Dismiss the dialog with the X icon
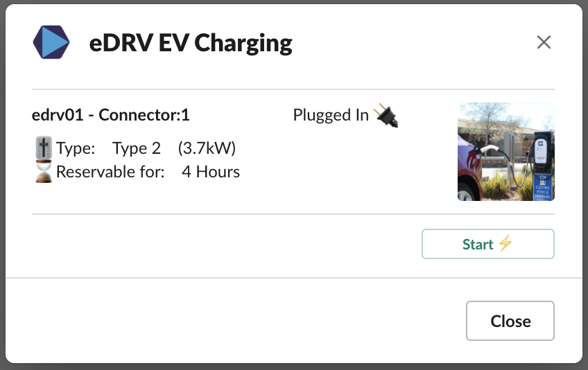 [544, 42]
